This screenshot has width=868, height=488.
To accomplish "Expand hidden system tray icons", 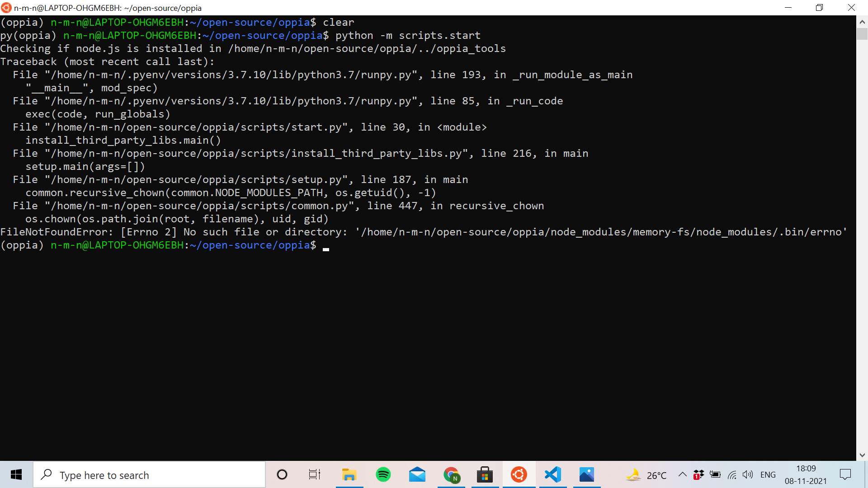I will click(x=683, y=474).
